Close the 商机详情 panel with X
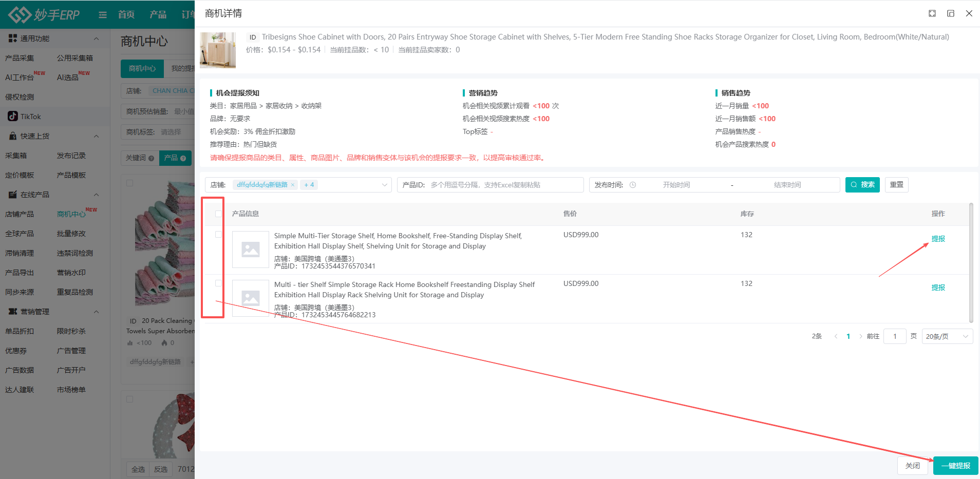Image resolution: width=980 pixels, height=479 pixels. pyautogui.click(x=969, y=13)
